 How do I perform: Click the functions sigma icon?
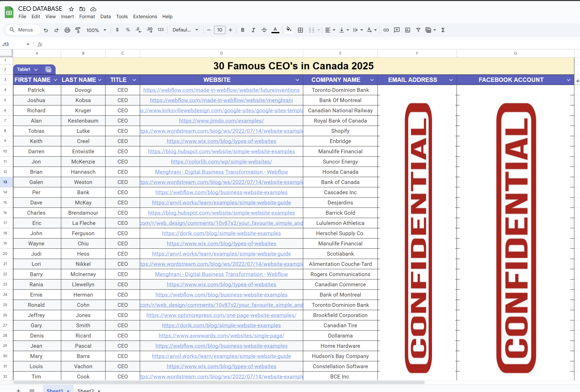pos(443,30)
